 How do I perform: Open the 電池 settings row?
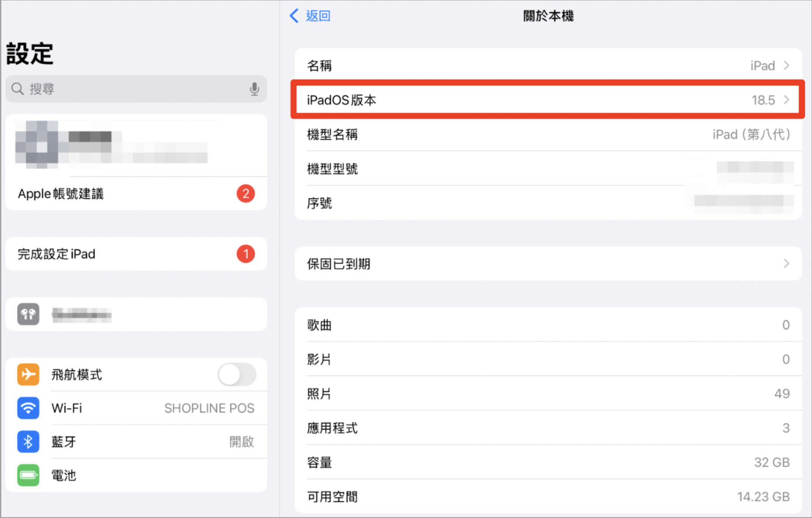(x=136, y=475)
